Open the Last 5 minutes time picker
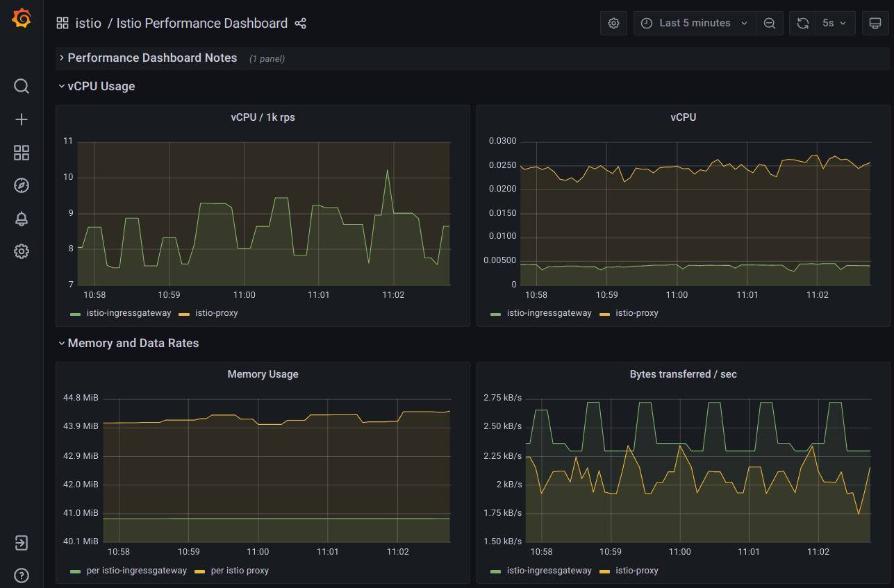 point(695,23)
